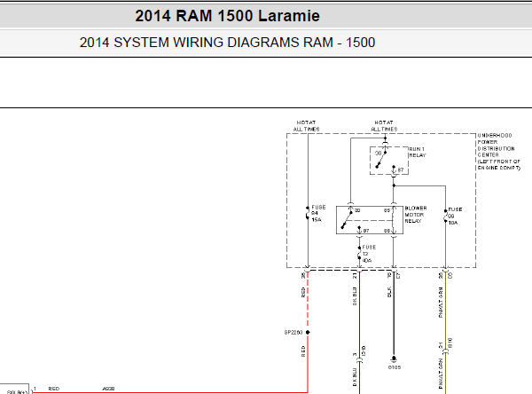Click 'DK BLU' label just below the distribution center
The image size is (532, 394).
[355, 296]
